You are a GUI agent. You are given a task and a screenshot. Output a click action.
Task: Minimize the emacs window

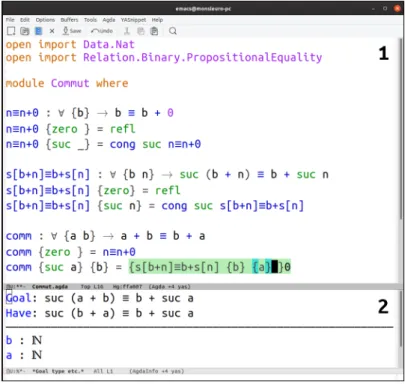click(373, 9)
